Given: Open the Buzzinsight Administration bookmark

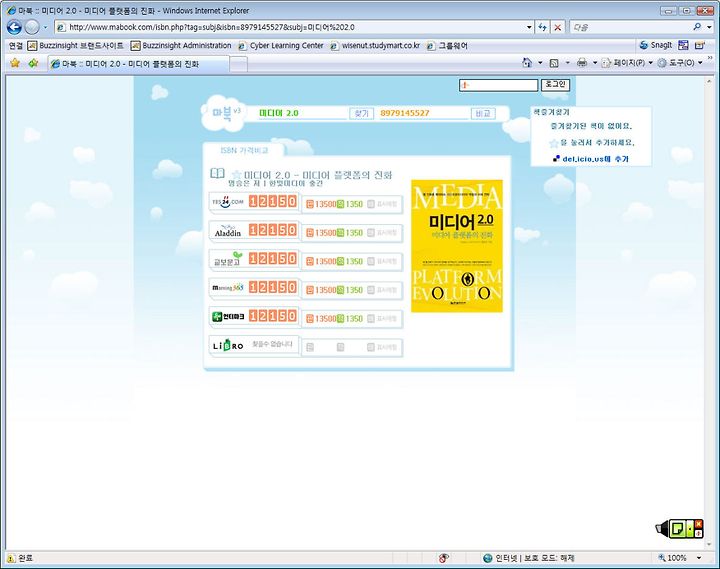Looking at the screenshot, I should (181, 45).
